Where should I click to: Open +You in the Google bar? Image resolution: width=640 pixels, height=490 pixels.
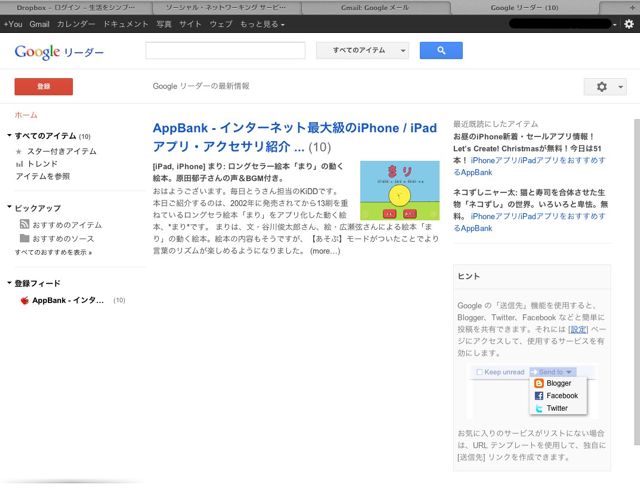pyautogui.click(x=13, y=24)
